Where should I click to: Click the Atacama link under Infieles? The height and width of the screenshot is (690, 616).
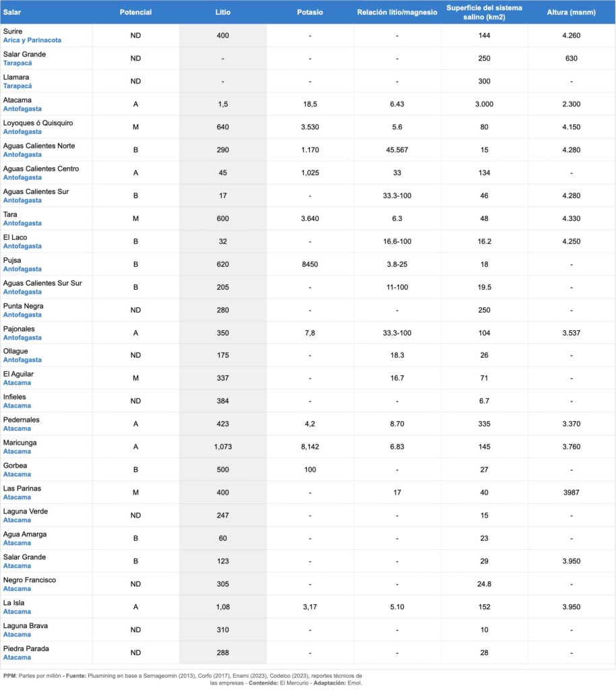coord(17,406)
